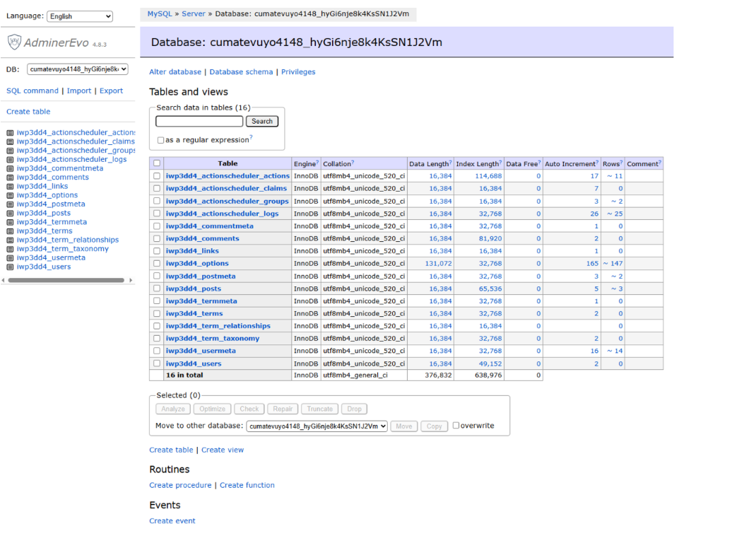This screenshot has height=536, width=756.
Task: Click the Analyze button
Action: coord(173,409)
